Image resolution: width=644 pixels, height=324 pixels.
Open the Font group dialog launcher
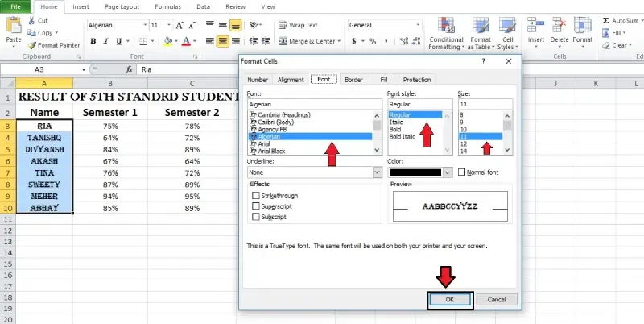click(196, 56)
